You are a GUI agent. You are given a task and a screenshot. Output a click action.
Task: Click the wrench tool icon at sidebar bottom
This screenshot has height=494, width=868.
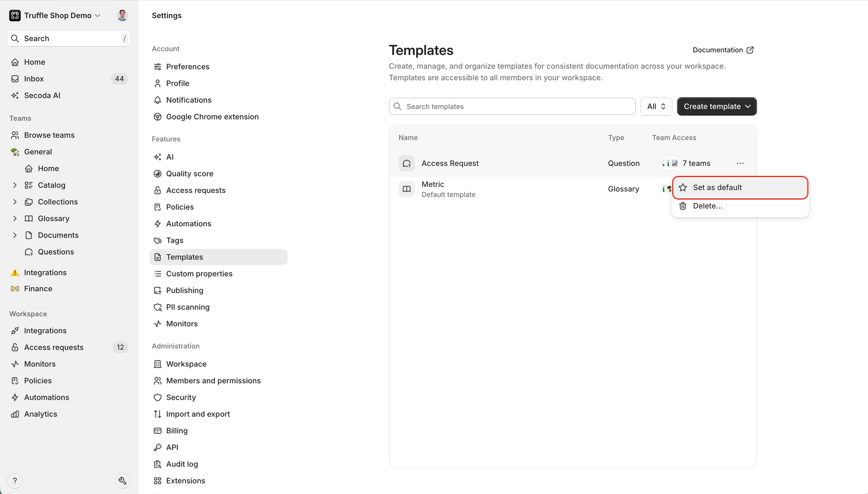[x=122, y=480]
